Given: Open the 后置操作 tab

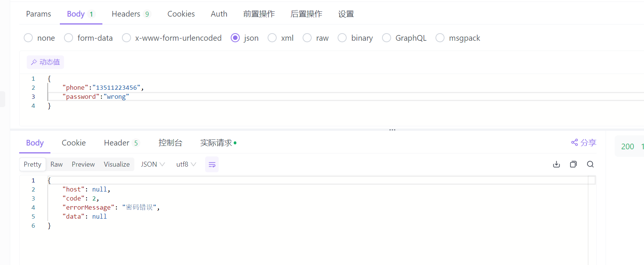Looking at the screenshot, I should coord(306,14).
